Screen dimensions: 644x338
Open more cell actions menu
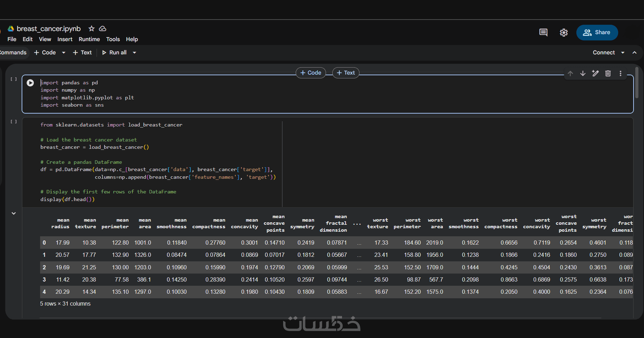[x=621, y=73]
